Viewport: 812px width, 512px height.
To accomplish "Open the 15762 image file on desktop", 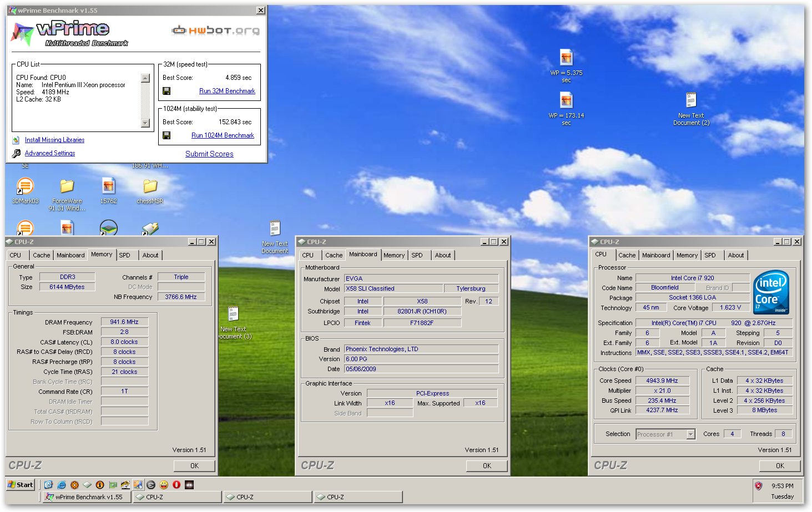I will (109, 191).
